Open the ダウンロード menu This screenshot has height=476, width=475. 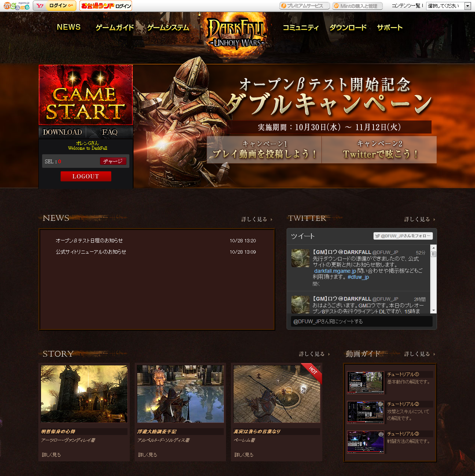[348, 27]
